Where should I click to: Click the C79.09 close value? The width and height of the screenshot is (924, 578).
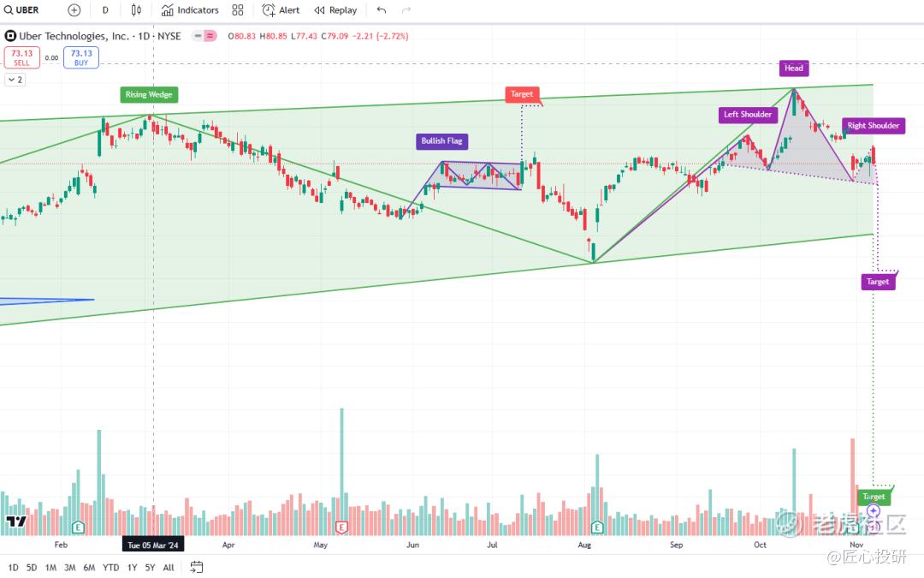335,36
